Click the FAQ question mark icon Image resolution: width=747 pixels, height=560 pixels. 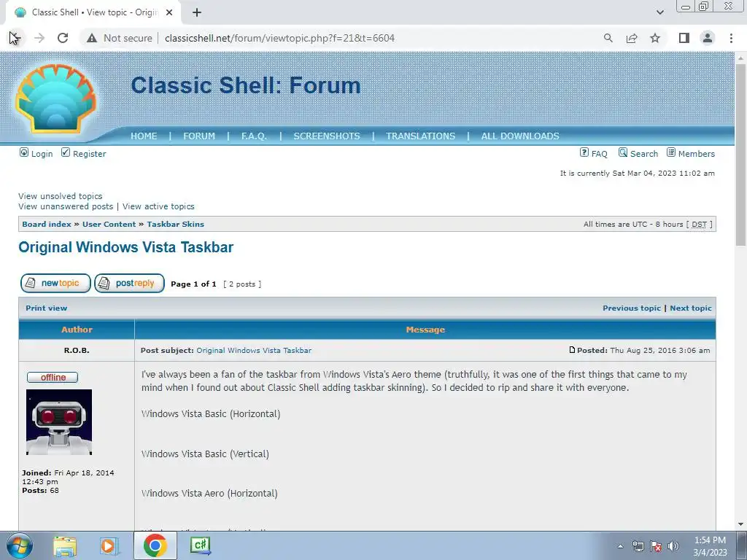click(x=584, y=152)
